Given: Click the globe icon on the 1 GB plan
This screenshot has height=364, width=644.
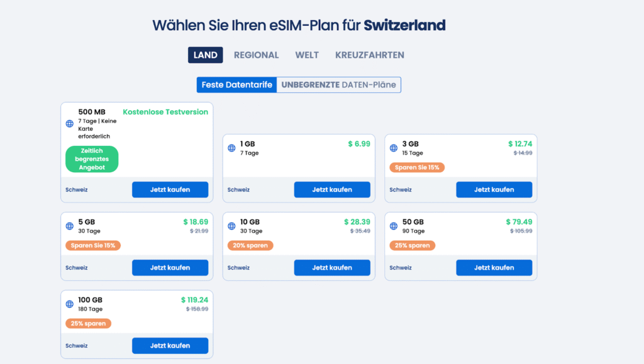Looking at the screenshot, I should [231, 148].
